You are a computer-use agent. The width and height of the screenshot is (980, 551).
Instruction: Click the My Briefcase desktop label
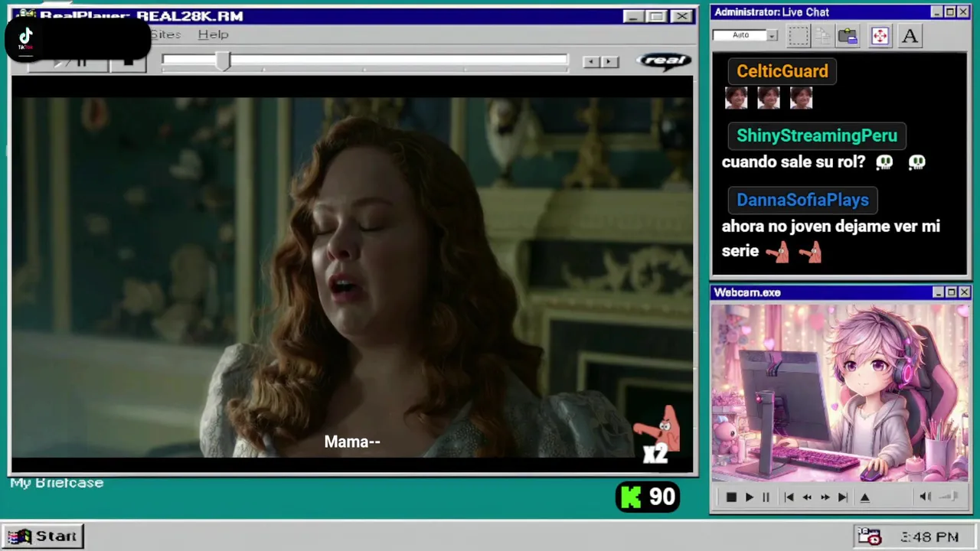pos(57,483)
